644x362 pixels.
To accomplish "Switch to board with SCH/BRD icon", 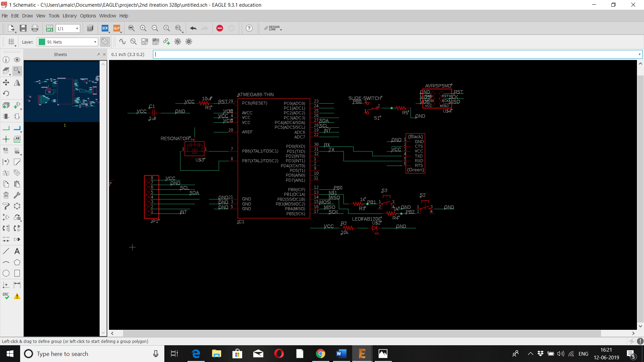I will point(49,28).
